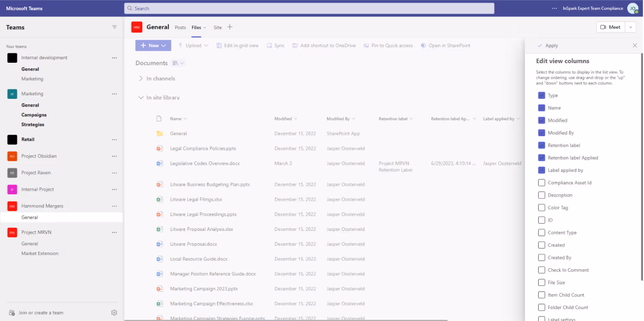Uncheck the Retention label checkbox
Image resolution: width=644 pixels, height=321 pixels.
[x=542, y=146]
